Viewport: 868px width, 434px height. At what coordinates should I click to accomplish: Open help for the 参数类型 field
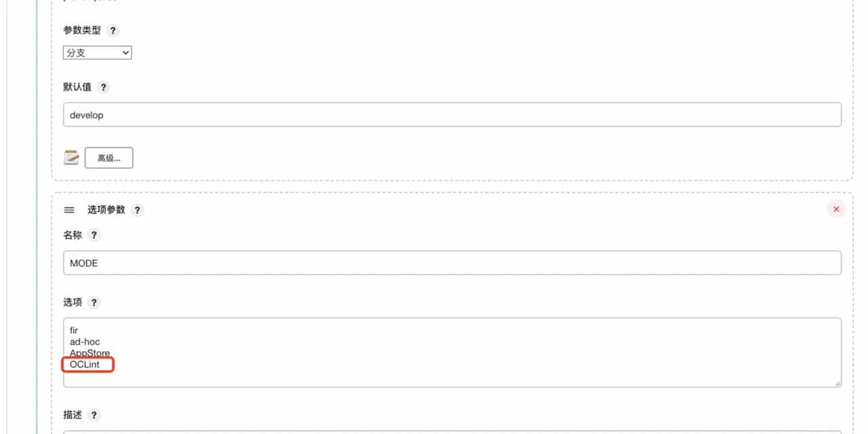pyautogui.click(x=113, y=30)
